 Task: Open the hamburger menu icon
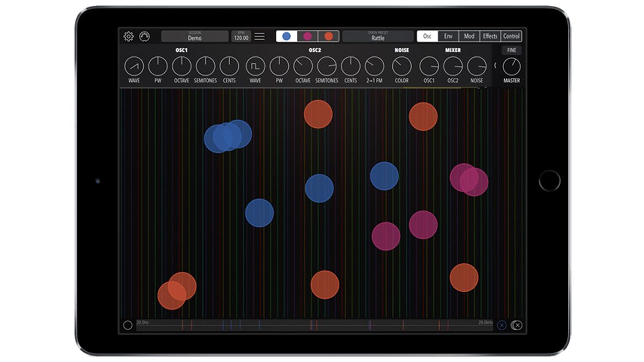259,35
